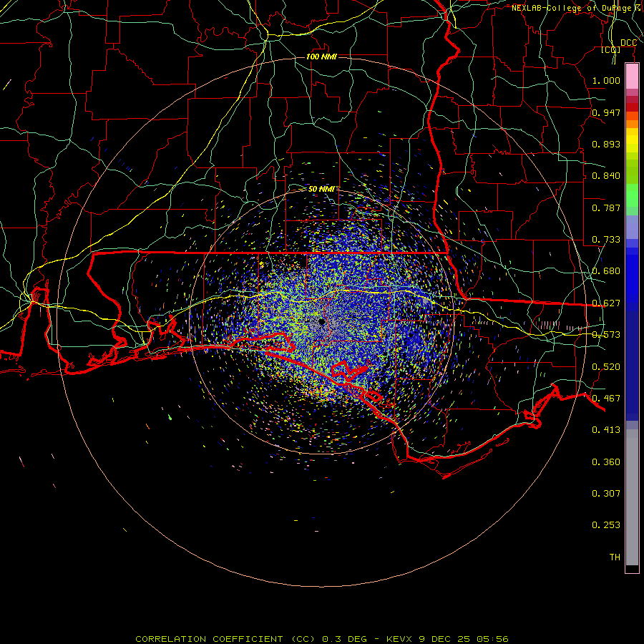The width and height of the screenshot is (644, 644).
Task: Click the 0.893 color scale value
Action: (x=606, y=144)
